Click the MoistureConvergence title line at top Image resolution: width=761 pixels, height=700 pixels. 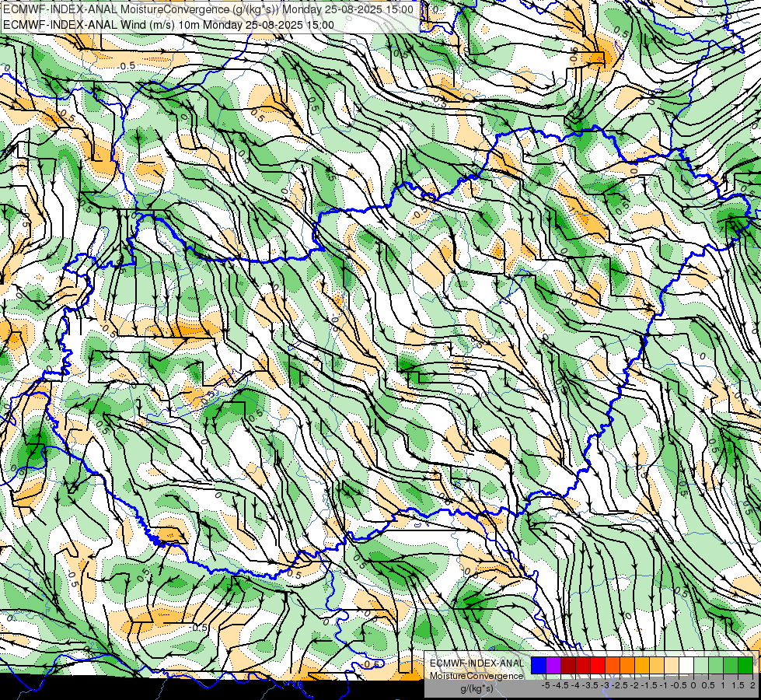point(208,9)
